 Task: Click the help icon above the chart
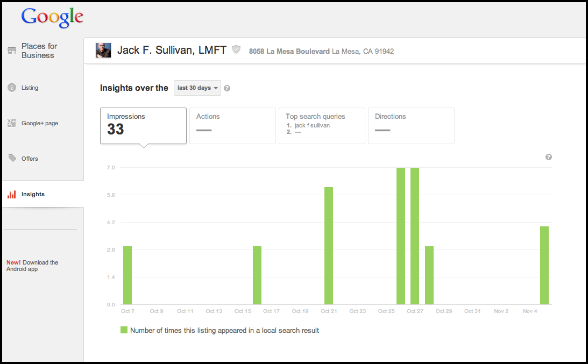(549, 157)
